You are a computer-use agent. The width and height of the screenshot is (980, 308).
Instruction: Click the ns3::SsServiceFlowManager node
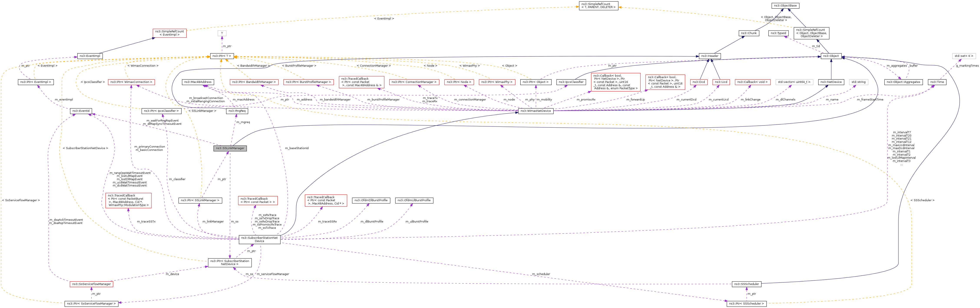tap(91, 284)
